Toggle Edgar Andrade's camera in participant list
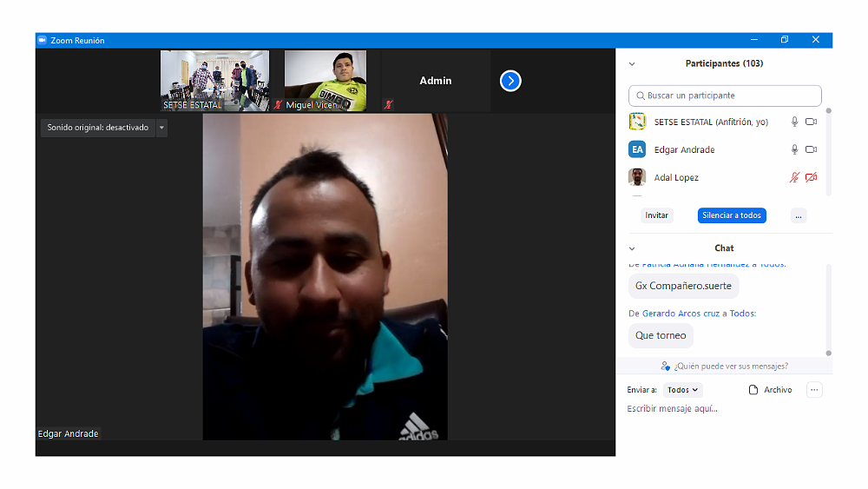Image resolution: width=868 pixels, height=489 pixels. [x=811, y=149]
